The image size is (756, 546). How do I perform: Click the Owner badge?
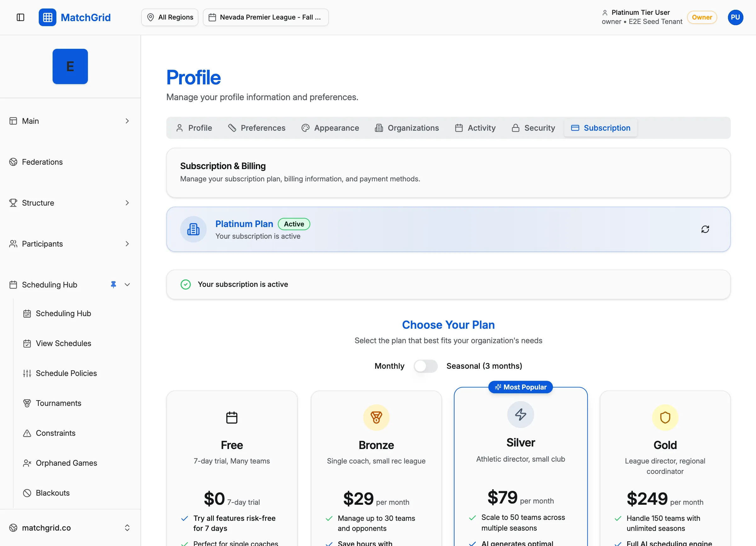coord(702,17)
